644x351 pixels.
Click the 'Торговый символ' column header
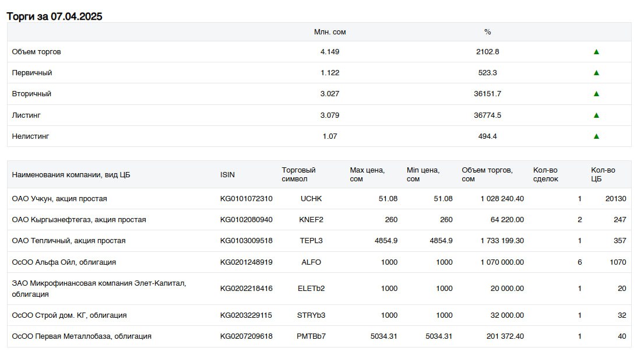298,174
